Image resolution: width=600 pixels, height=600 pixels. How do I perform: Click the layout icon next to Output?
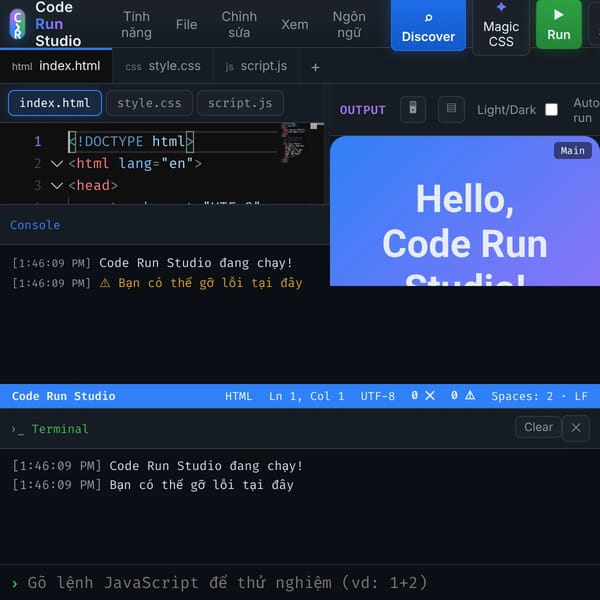(451, 109)
